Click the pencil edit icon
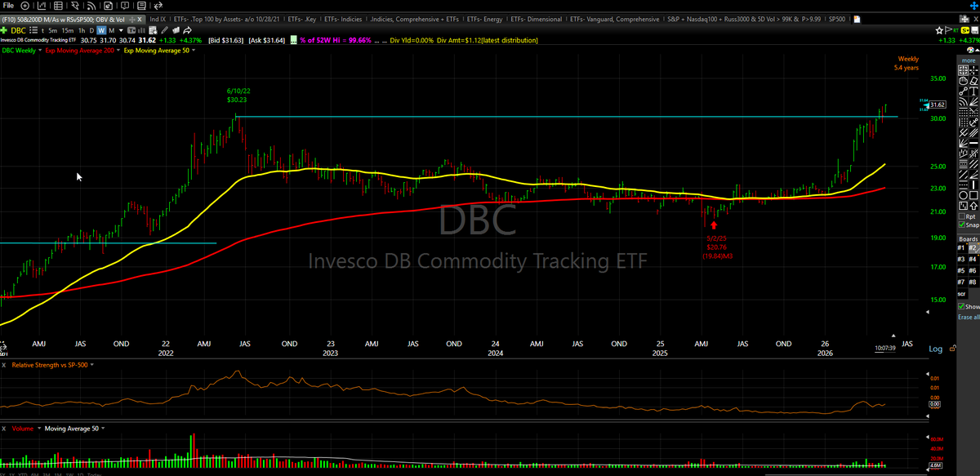980x476 pixels. [164, 30]
